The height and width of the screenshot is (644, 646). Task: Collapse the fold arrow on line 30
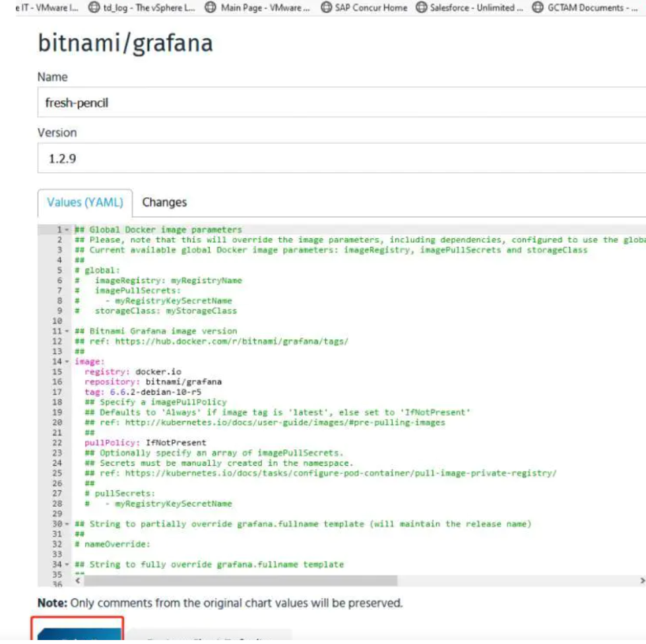(x=67, y=524)
